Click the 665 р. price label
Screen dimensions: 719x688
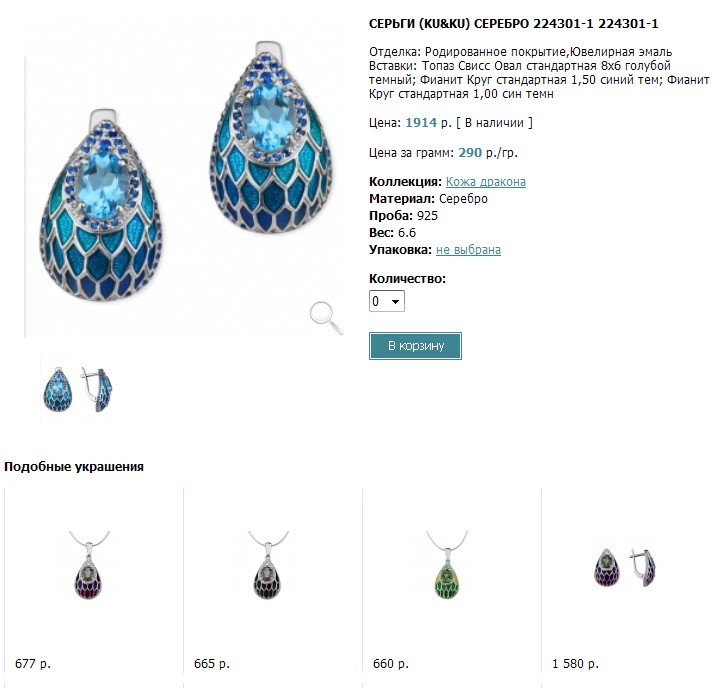click(x=211, y=664)
